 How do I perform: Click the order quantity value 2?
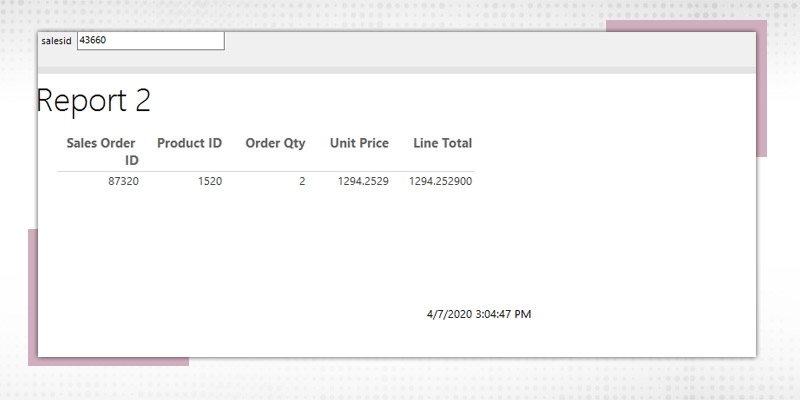tap(302, 182)
